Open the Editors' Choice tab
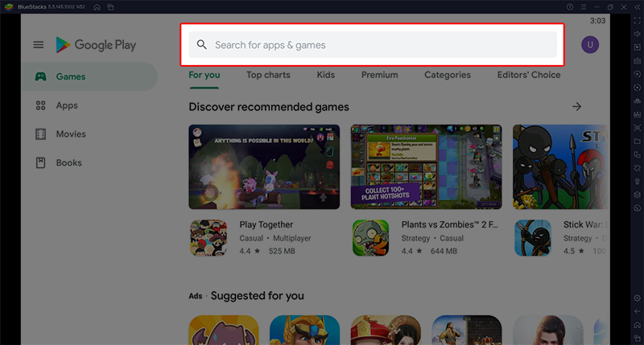Screen dimensions: 644x345 (529, 75)
